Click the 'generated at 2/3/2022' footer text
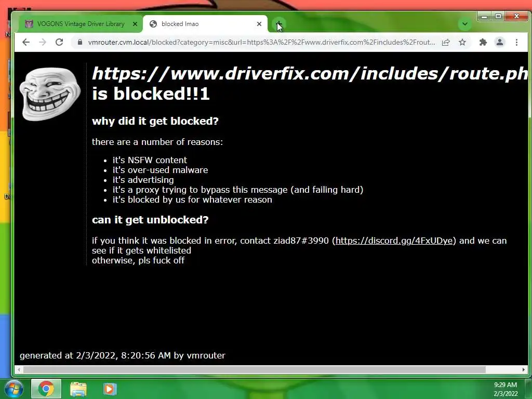The width and height of the screenshot is (532, 399). [123, 355]
